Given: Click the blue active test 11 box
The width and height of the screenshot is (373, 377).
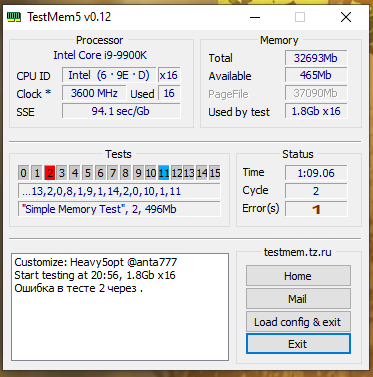Looking at the screenshot, I should 163,173.
